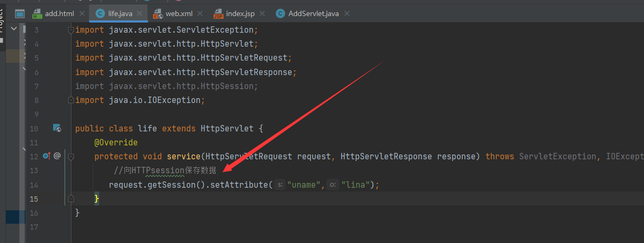
Task: Switch to the add.html tab
Action: click(x=59, y=13)
